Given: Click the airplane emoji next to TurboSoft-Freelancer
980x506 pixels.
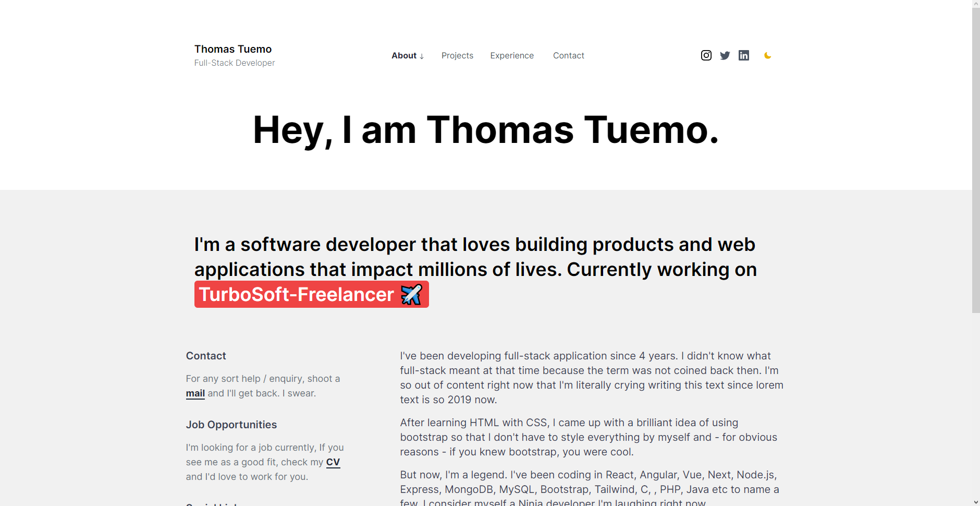Looking at the screenshot, I should (x=411, y=294).
